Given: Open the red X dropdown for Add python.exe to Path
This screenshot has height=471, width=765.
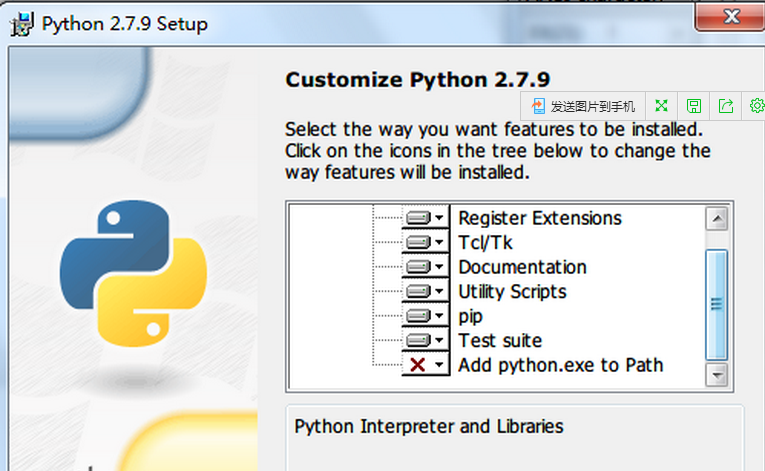Looking at the screenshot, I should (425, 364).
